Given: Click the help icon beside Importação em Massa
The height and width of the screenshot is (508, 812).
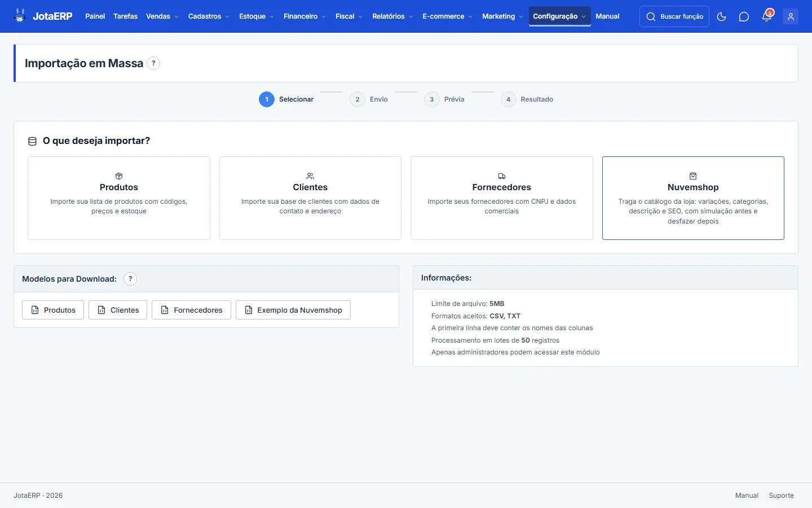Looking at the screenshot, I should tap(153, 63).
